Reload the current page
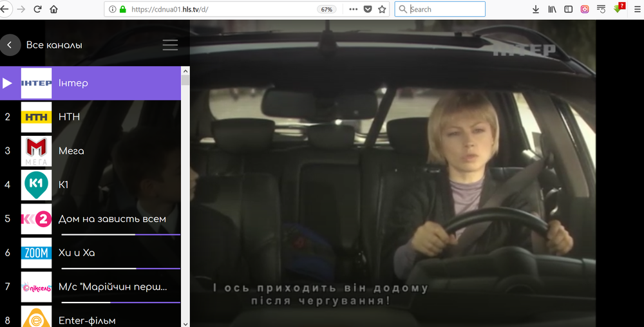This screenshot has width=644, height=327. [37, 9]
